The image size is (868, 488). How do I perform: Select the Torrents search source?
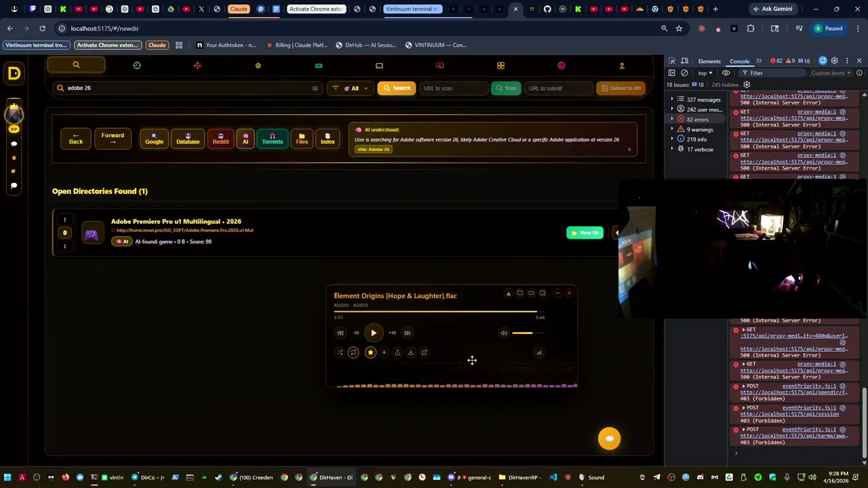tap(272, 138)
